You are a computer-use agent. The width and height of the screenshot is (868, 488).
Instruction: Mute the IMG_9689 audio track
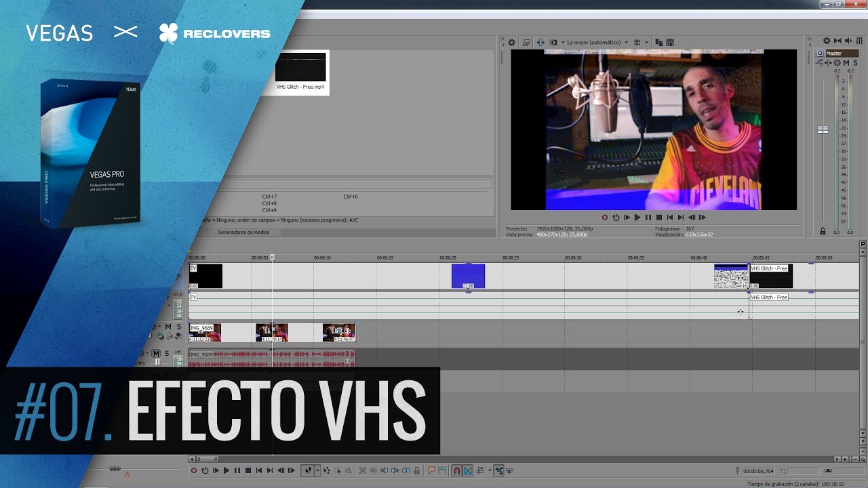pyautogui.click(x=156, y=353)
